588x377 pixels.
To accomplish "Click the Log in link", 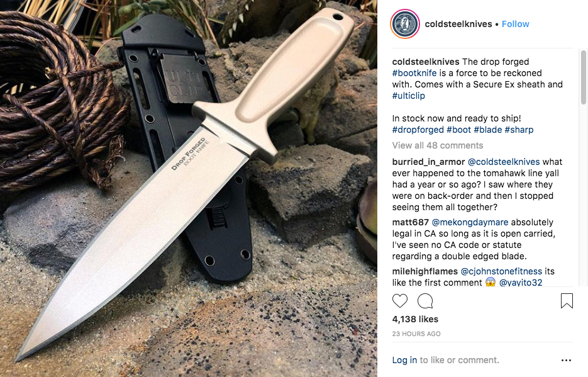I will pyautogui.click(x=404, y=360).
